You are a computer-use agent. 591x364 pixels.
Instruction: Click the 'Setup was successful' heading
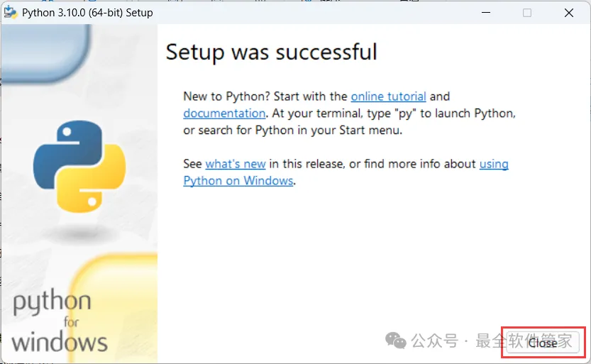click(271, 52)
